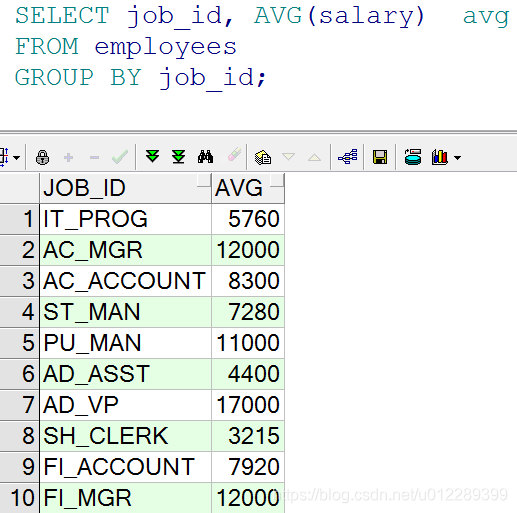Click the SELECT keyword in the SQL editor
The width and height of the screenshot is (517, 513).
[62, 15]
